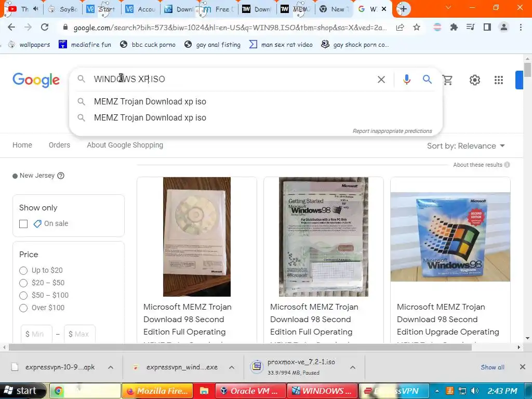This screenshot has width=532, height=399.
Task: Open the Google apps grid icon
Action: point(498,80)
